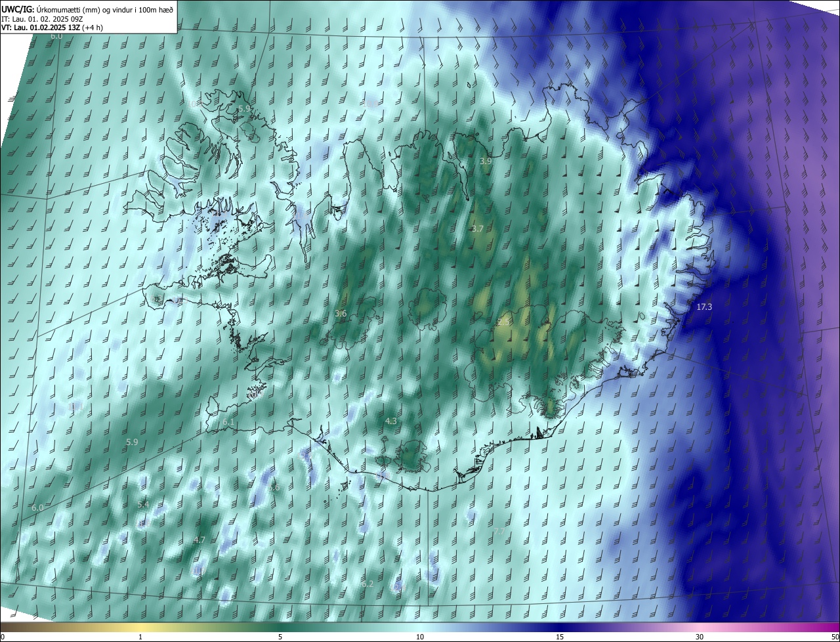The image size is (840, 642).
Task: Click the 5.4 value label on the map
Action: 143,504
